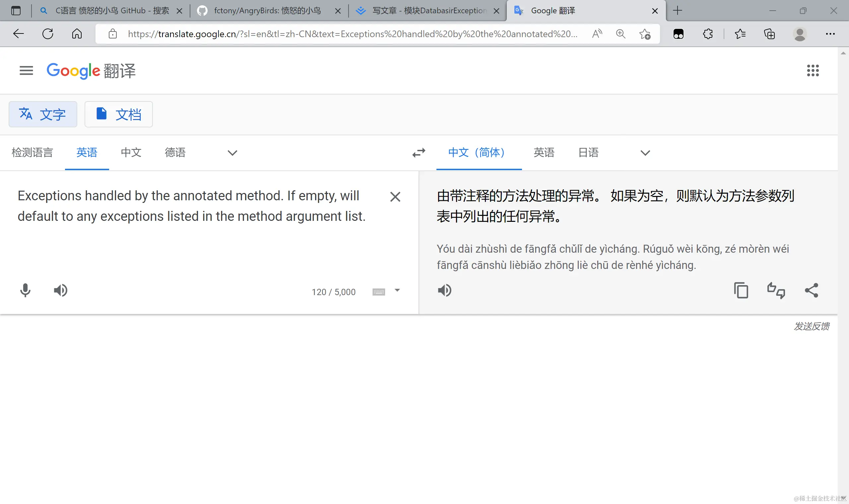Play the translated Chinese text audio
Viewport: 849px width, 504px height.
click(444, 290)
